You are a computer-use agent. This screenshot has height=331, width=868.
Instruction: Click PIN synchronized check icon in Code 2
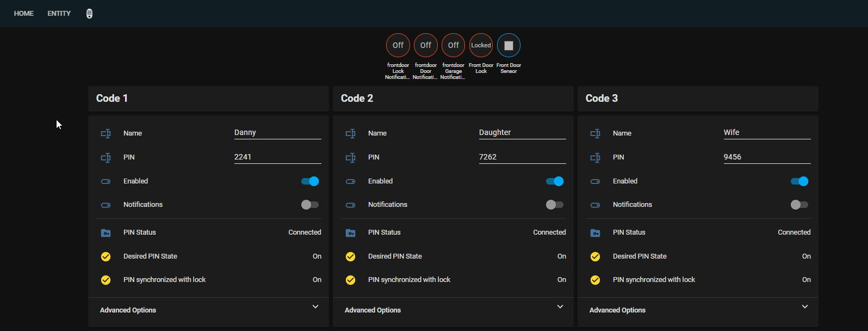pyautogui.click(x=351, y=280)
